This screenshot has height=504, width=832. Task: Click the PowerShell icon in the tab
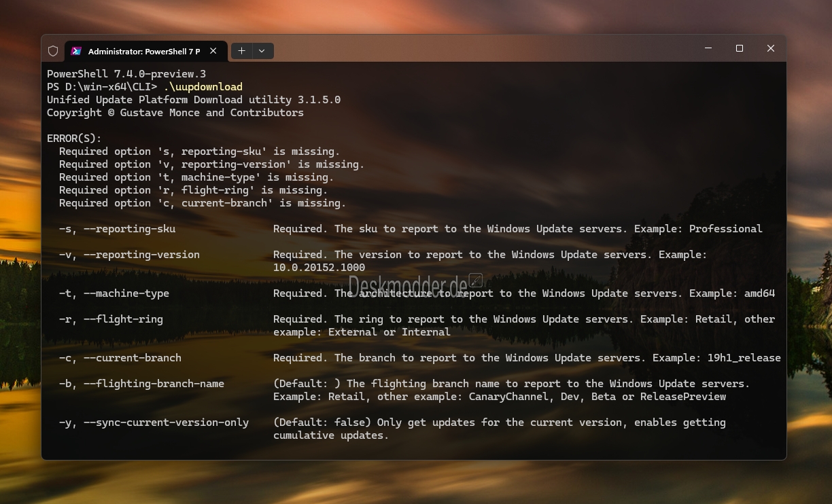tap(76, 51)
